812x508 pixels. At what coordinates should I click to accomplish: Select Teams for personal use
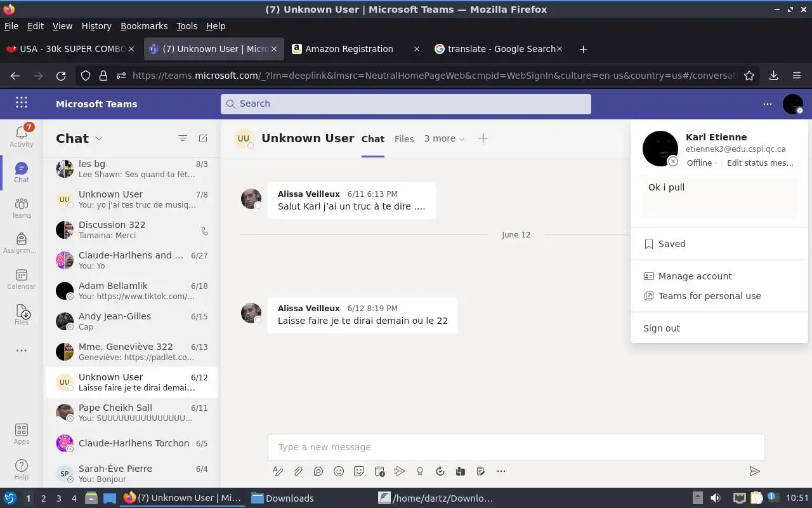click(x=719, y=296)
